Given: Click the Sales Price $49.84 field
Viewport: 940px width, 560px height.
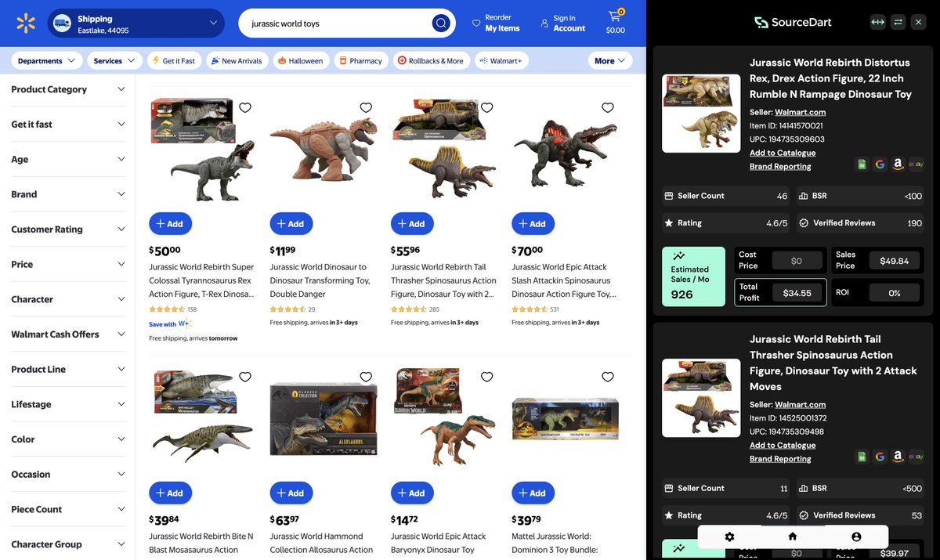Looking at the screenshot, I should tap(894, 260).
